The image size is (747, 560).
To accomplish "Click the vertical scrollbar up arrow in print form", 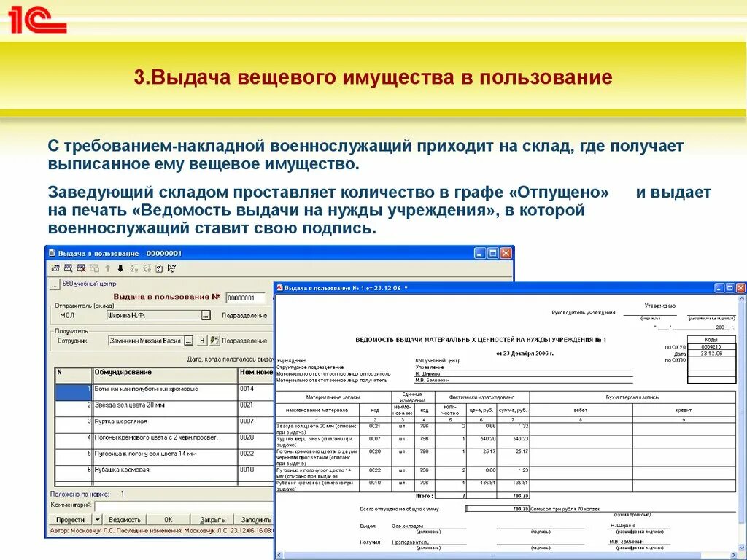I will click(742, 300).
